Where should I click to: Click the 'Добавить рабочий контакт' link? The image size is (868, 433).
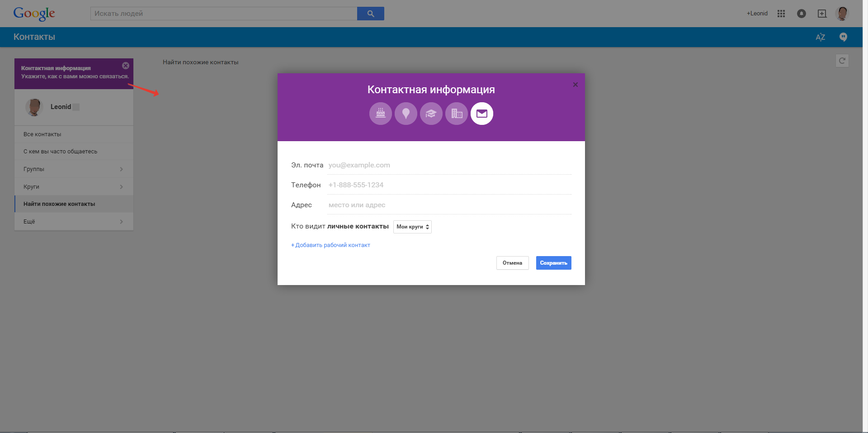tap(330, 245)
